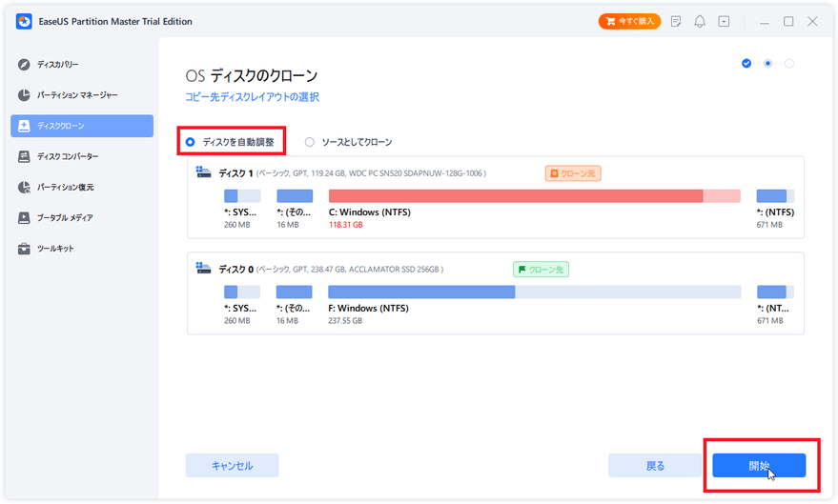Switch to the ディスククローン sidebar item

click(x=82, y=126)
